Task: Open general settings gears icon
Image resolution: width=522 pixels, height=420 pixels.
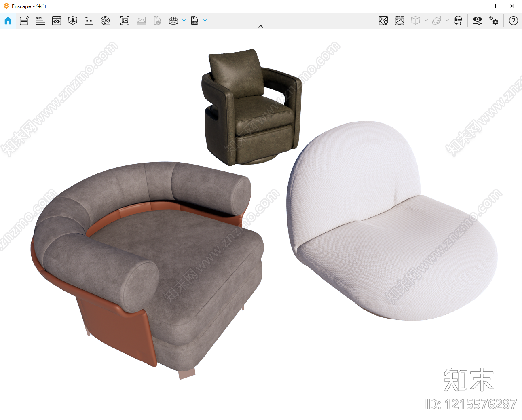Action: pos(494,21)
